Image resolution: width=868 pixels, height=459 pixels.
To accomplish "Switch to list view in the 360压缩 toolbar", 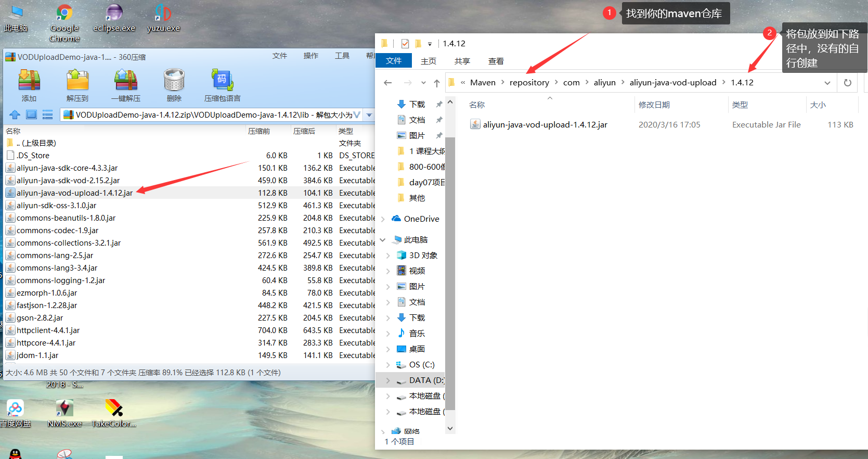I will tap(47, 114).
